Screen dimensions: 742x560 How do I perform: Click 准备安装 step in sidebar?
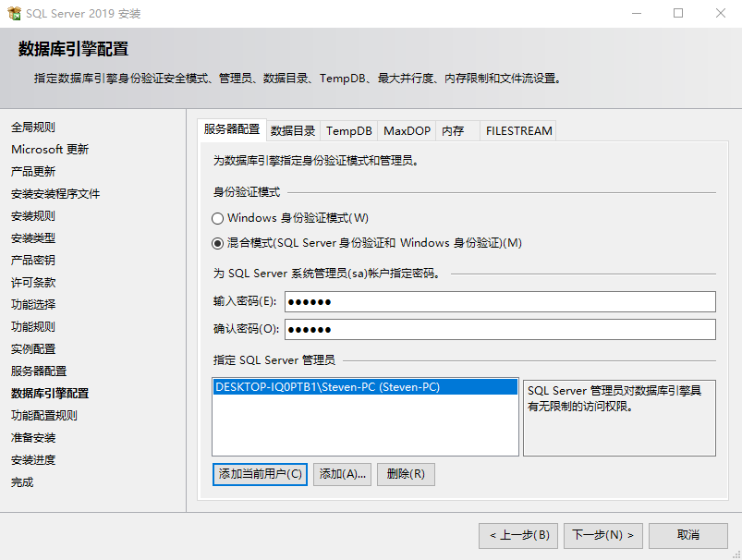33,438
